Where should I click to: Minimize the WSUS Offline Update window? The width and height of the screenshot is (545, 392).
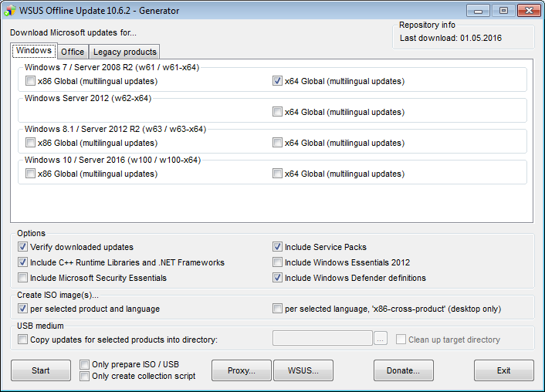point(479,11)
